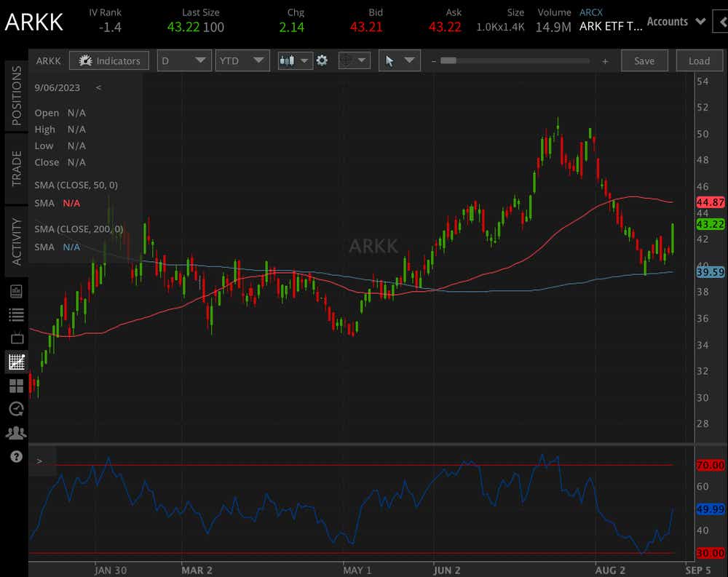Switch to the Positions side tab
This screenshot has height=577, width=728.
click(16, 95)
